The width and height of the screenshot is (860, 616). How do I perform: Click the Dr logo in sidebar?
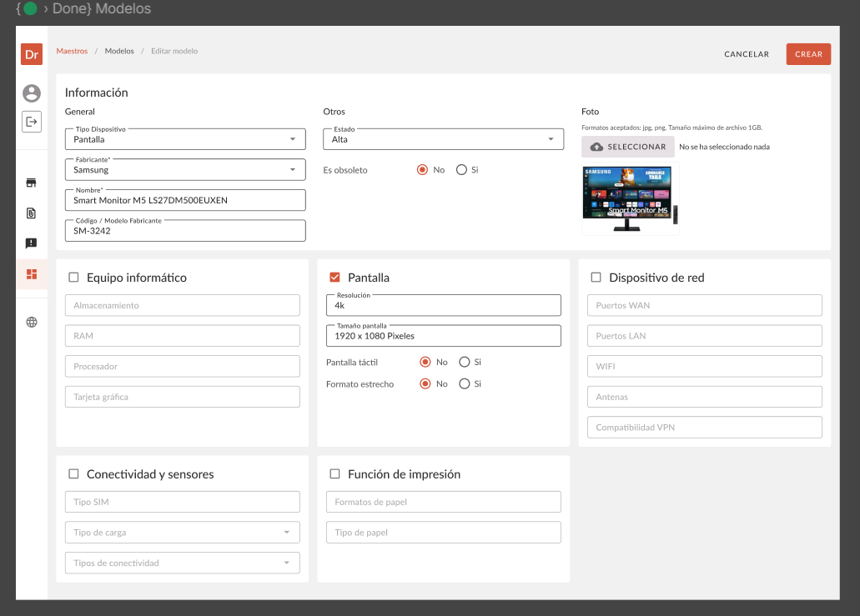[32, 54]
